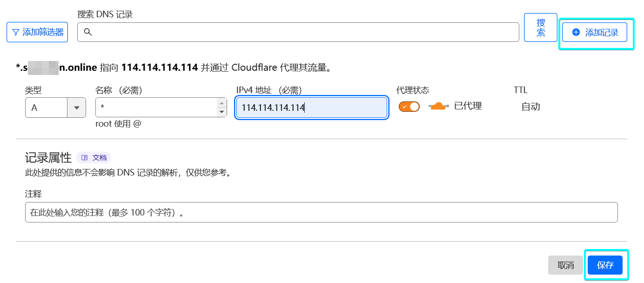The width and height of the screenshot is (644, 283).
Task: Open the 类型 combo box showing A
Action: click(47, 108)
